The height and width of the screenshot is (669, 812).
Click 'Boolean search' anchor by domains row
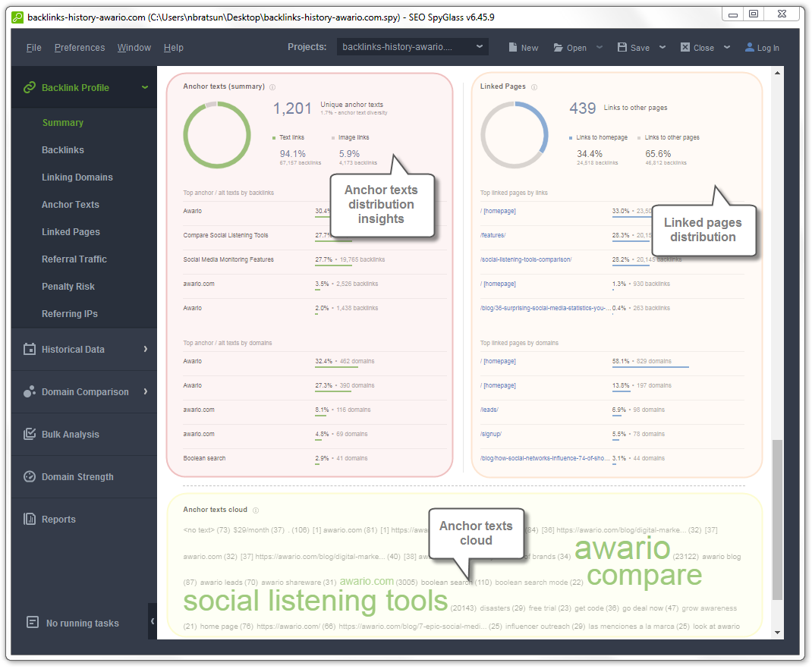tap(315, 458)
